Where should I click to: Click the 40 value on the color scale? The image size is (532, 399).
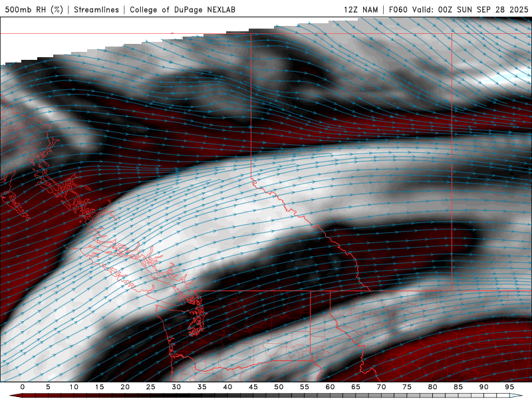(227, 387)
